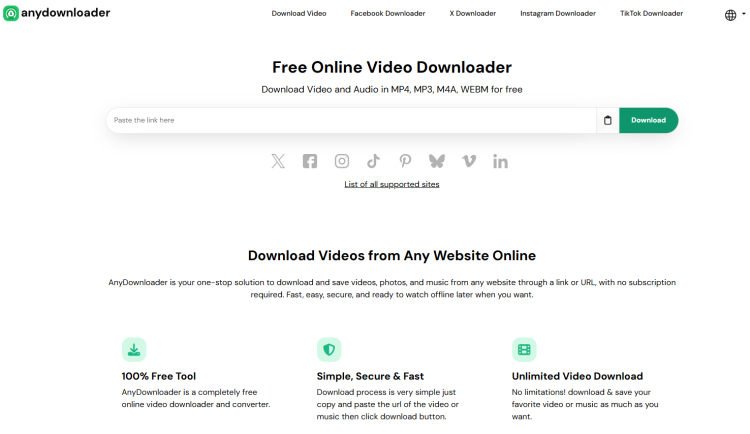Click the subtitle mentioning MP4, MP3, M4A, WEBM
Viewport: 750px width, 434px height.
coord(392,89)
